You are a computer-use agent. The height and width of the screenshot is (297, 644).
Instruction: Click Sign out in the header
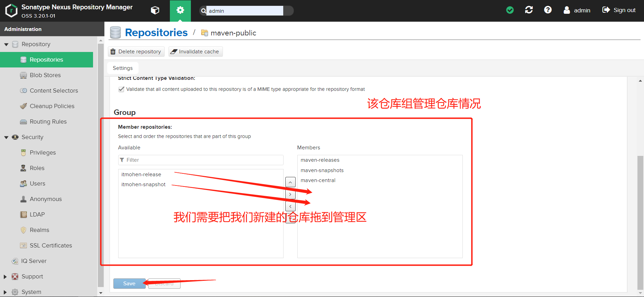point(619,10)
